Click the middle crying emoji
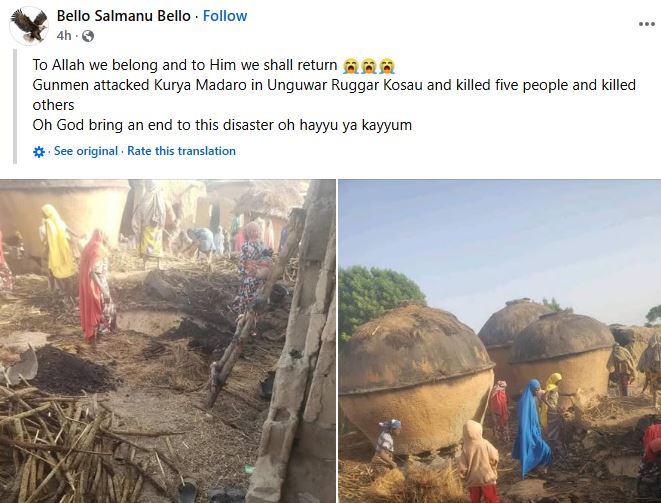 coord(368,67)
